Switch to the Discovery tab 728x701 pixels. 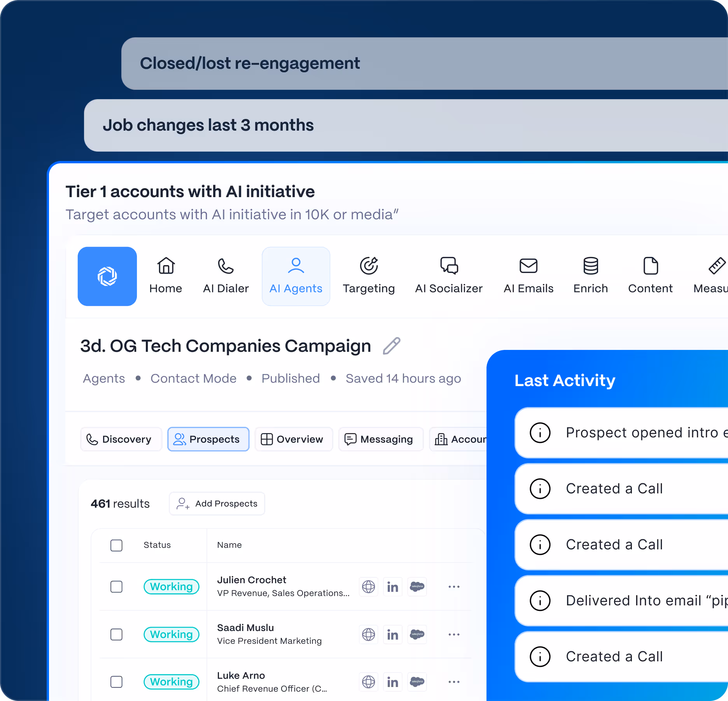[x=121, y=439]
